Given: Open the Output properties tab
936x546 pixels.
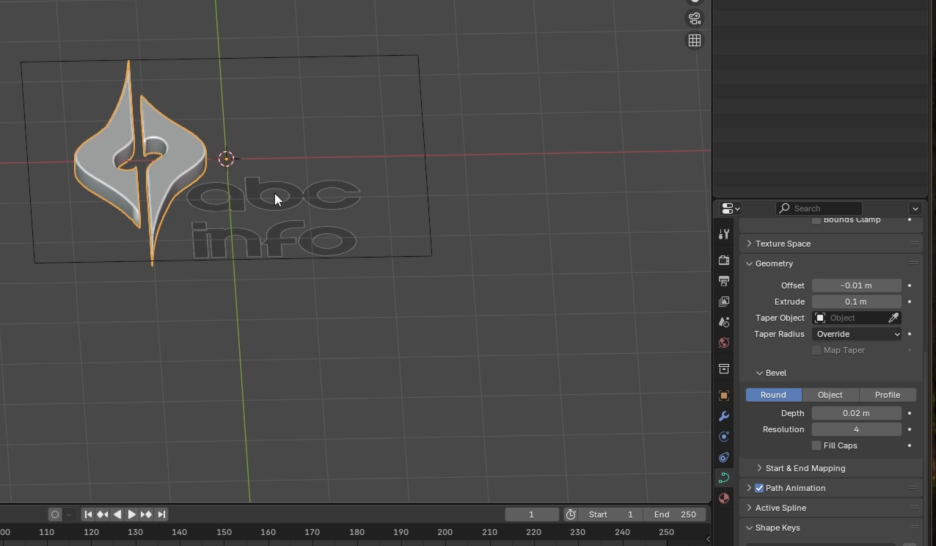Looking at the screenshot, I should pyautogui.click(x=724, y=280).
